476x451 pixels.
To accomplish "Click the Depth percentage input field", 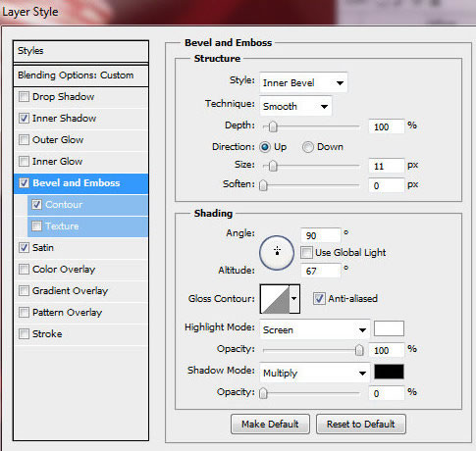I will 386,126.
